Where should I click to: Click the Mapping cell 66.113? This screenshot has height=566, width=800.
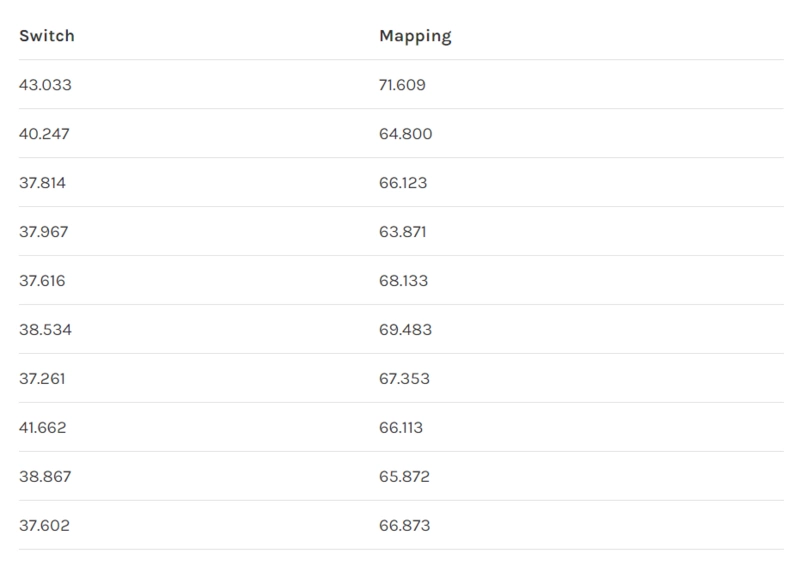click(401, 428)
